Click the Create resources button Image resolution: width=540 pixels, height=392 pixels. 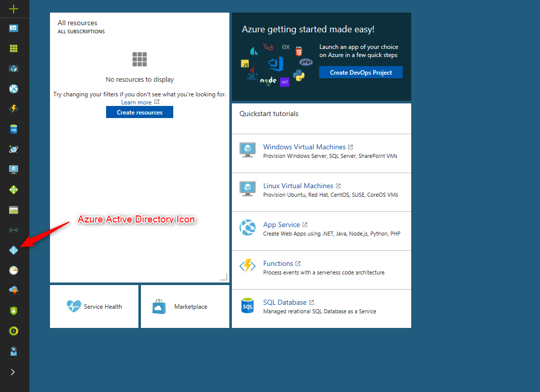pyautogui.click(x=139, y=112)
